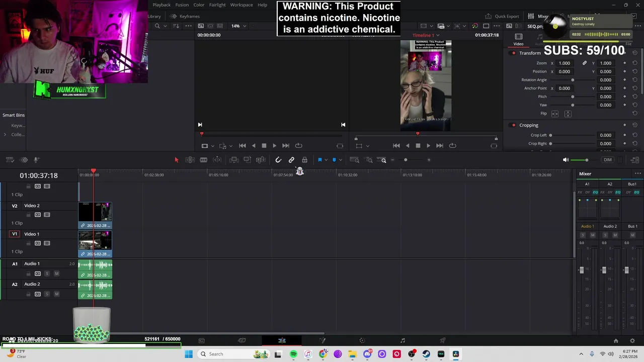The width and height of the screenshot is (644, 362).
Task: Open the Playback menu
Action: (162, 5)
